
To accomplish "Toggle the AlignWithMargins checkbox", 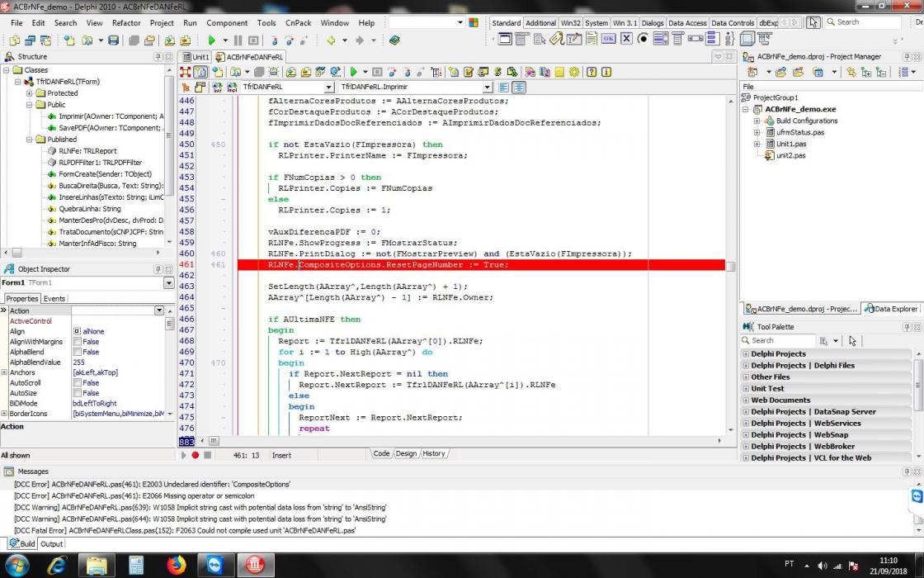I will 78,342.
